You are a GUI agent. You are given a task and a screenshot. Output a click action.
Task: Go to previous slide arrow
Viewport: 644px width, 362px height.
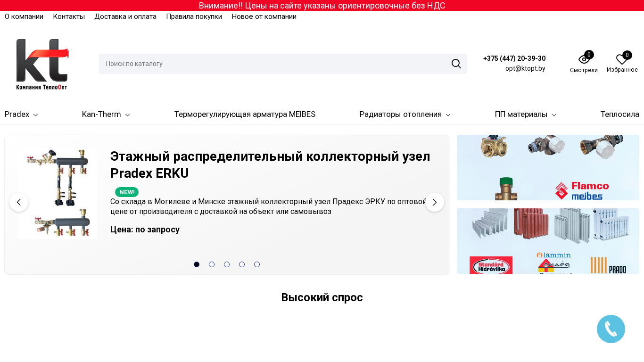point(19,202)
